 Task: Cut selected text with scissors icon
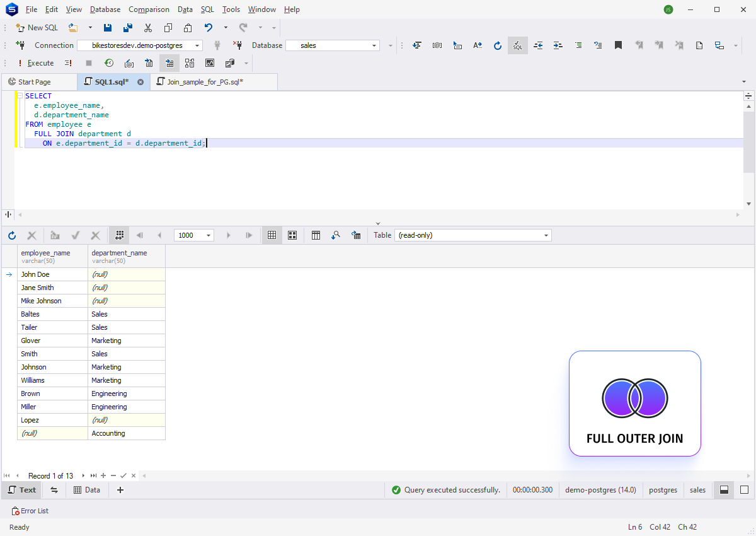tap(148, 28)
